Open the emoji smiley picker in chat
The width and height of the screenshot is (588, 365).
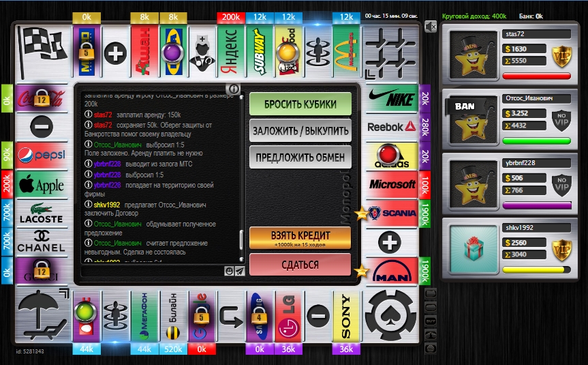coord(230,271)
